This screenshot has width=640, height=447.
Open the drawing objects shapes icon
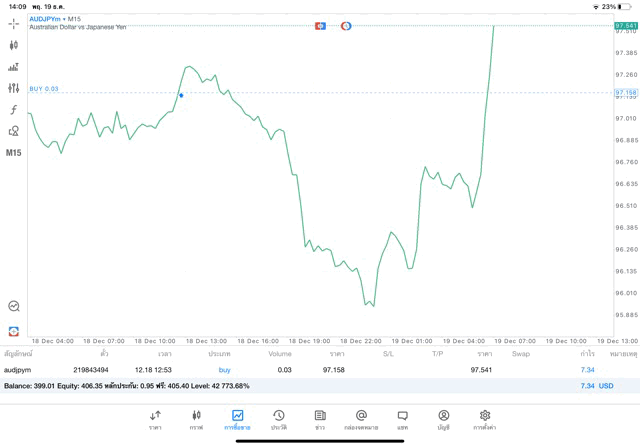pos(13,131)
